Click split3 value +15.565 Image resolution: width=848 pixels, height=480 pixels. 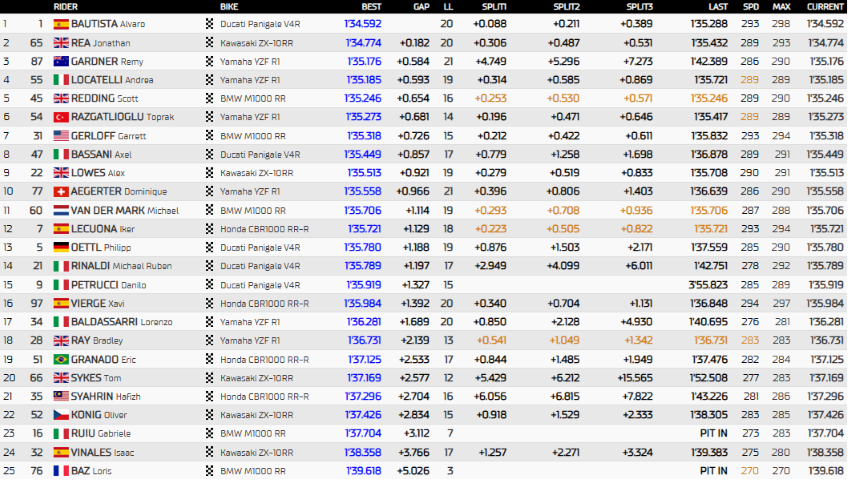[635, 377]
